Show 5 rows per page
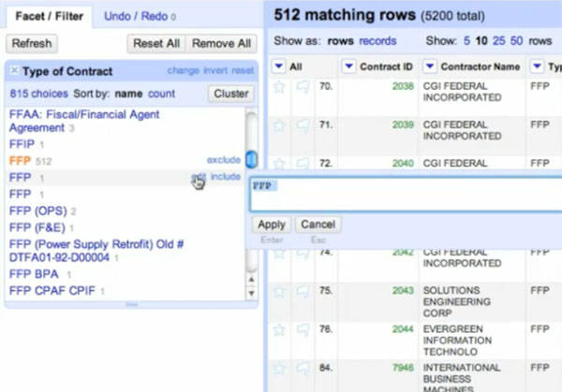The height and width of the screenshot is (392, 562). 466,41
